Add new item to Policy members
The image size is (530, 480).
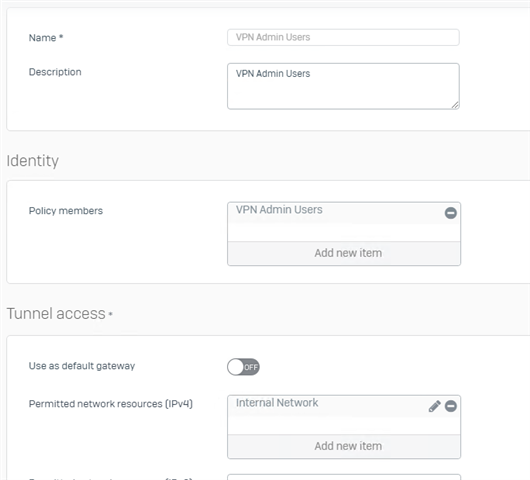click(344, 253)
